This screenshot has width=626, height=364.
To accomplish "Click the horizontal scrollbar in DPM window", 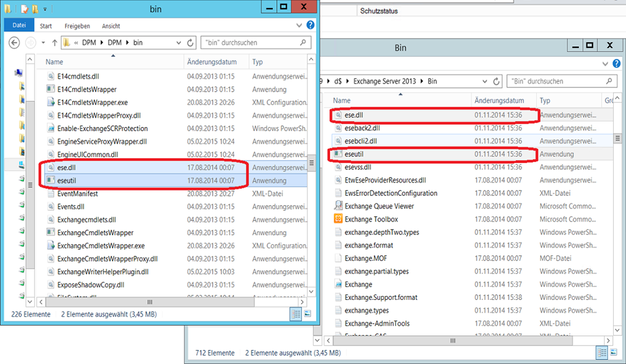I will (x=150, y=302).
